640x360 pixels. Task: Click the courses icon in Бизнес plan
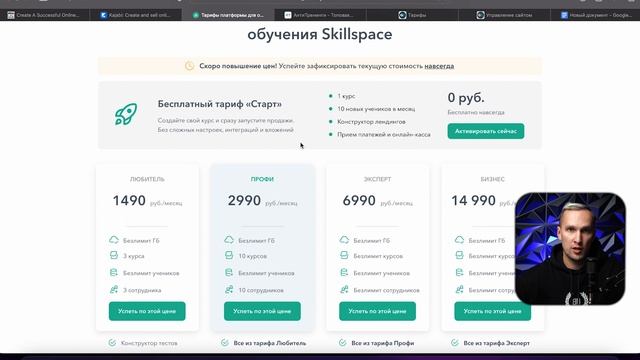(x=459, y=256)
